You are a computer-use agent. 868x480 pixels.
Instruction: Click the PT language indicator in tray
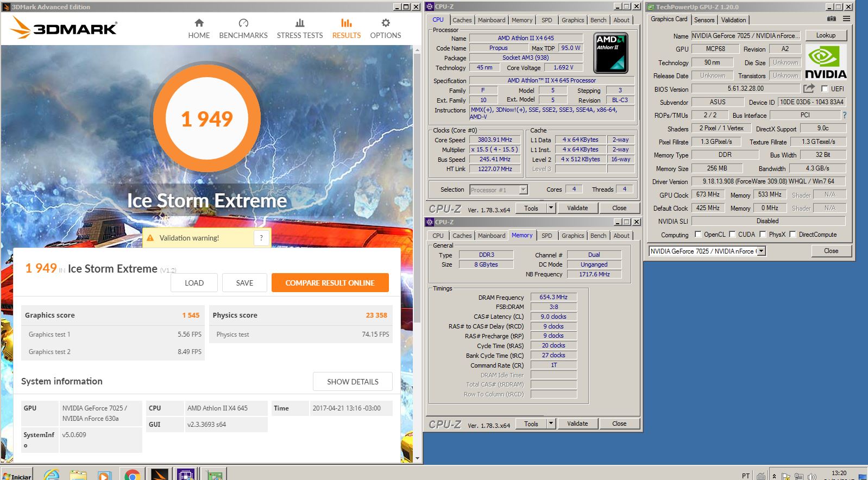pyautogui.click(x=746, y=476)
